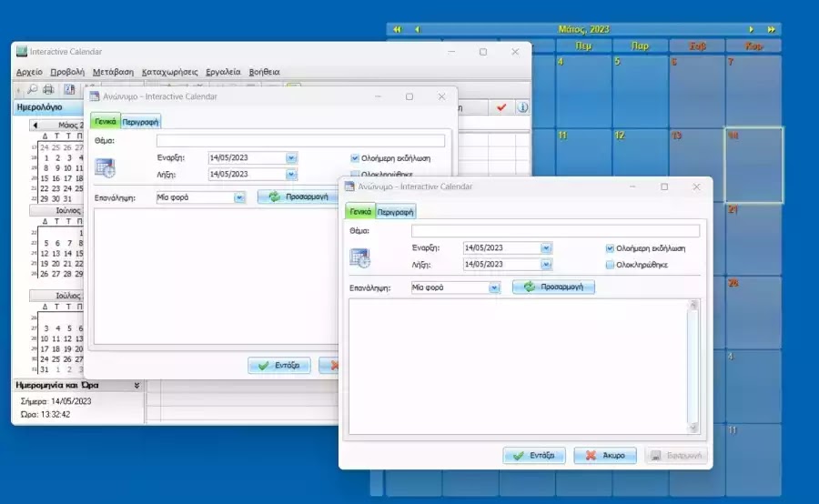Open the Μετάβαση menu

[114, 72]
